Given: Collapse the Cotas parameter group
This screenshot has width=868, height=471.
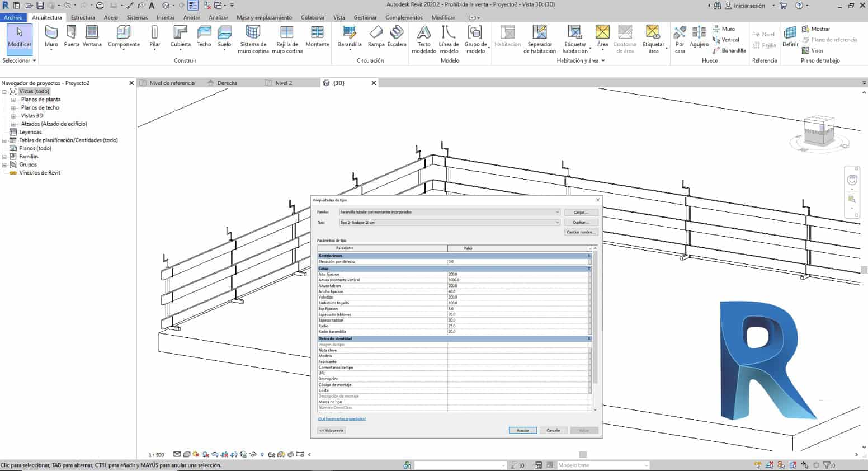Looking at the screenshot, I should click(589, 269).
